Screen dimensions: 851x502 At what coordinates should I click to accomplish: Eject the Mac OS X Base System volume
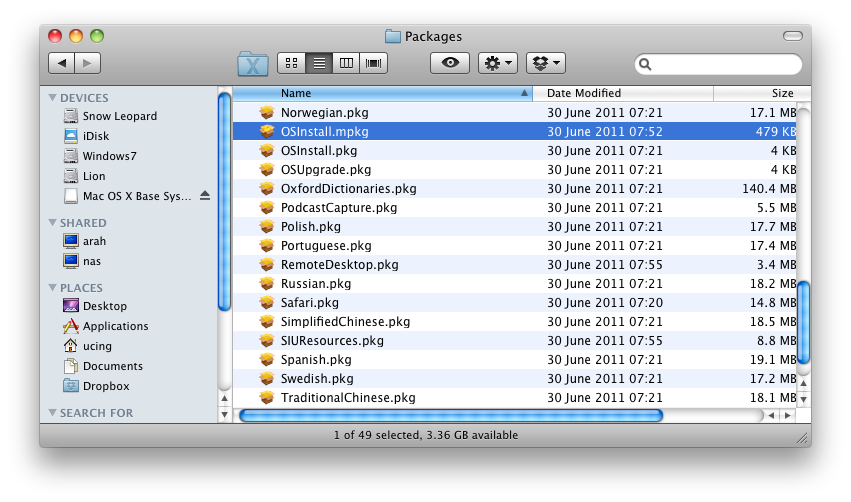click(205, 195)
